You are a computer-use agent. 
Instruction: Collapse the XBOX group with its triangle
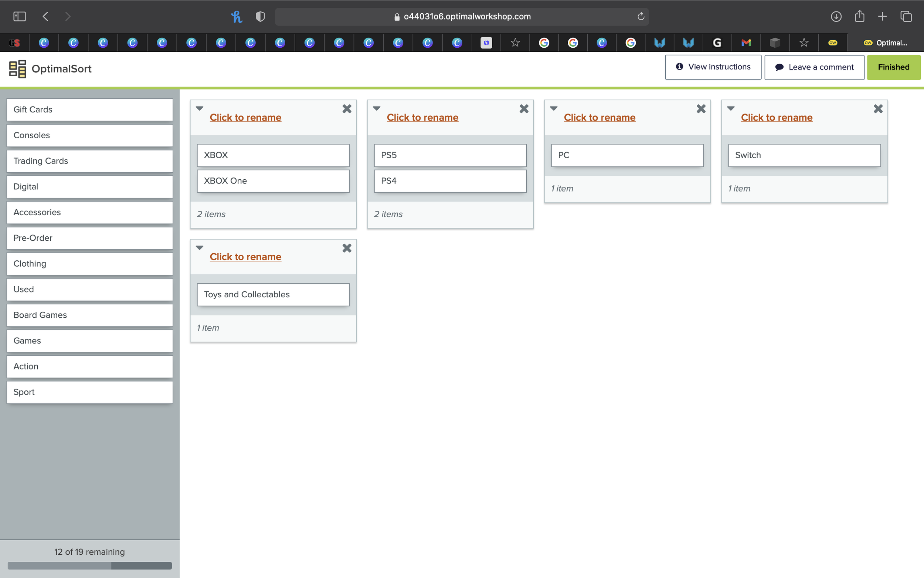coord(199,109)
